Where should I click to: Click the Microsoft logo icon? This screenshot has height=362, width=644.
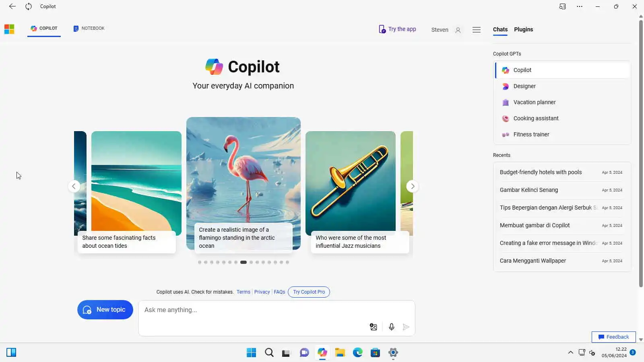coord(9,29)
